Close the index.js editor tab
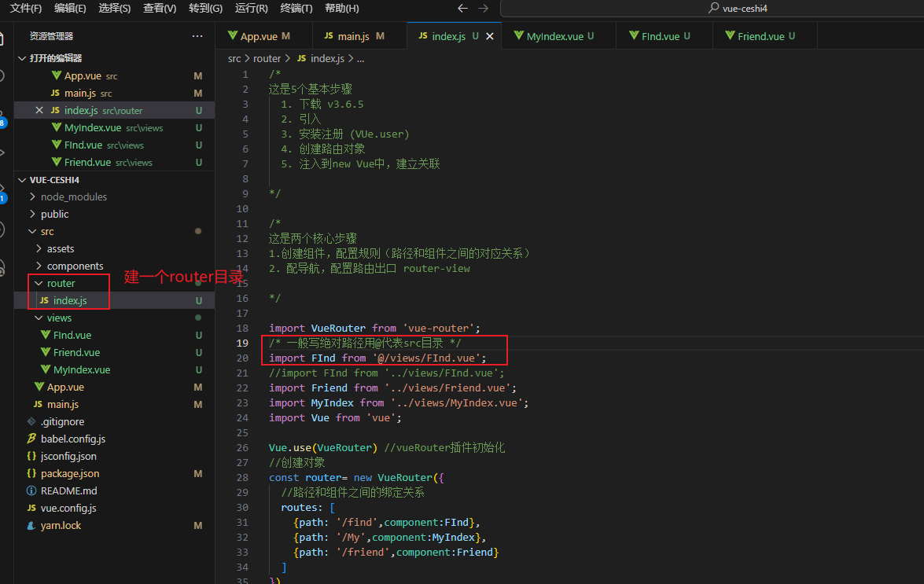Image resolution: width=924 pixels, height=584 pixels. [x=490, y=36]
